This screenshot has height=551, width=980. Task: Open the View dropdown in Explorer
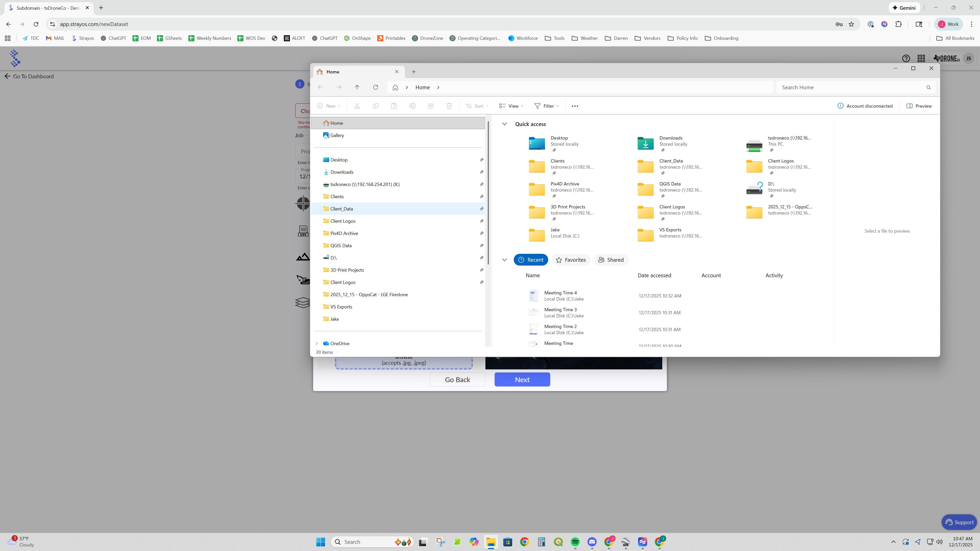pyautogui.click(x=511, y=106)
